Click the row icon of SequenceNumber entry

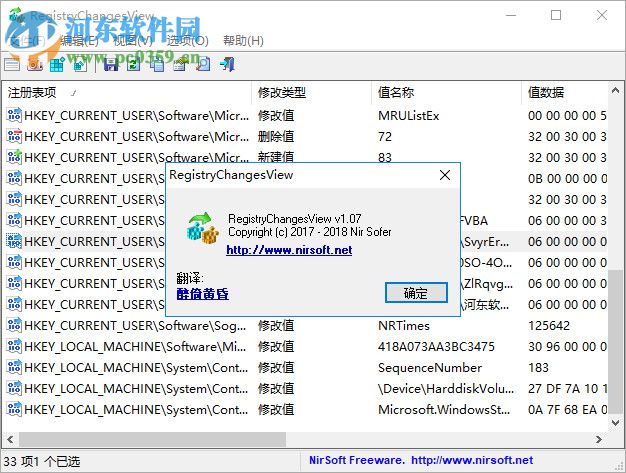[x=14, y=367]
